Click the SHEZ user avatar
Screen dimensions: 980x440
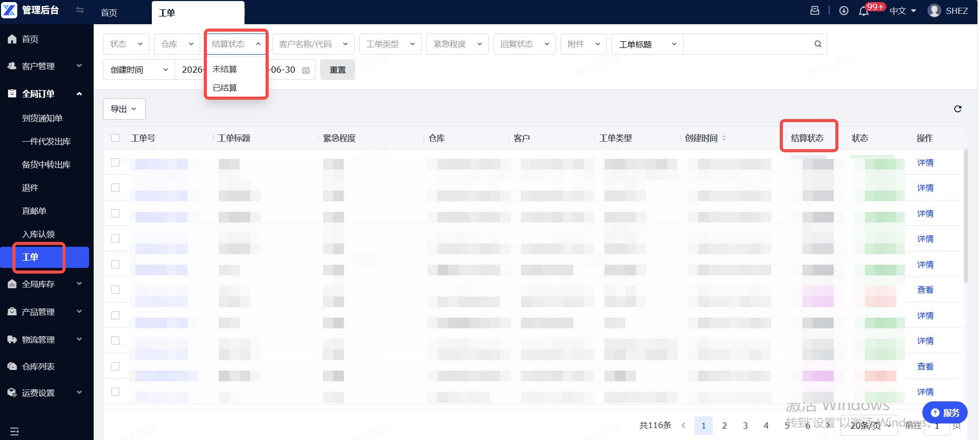coord(934,10)
